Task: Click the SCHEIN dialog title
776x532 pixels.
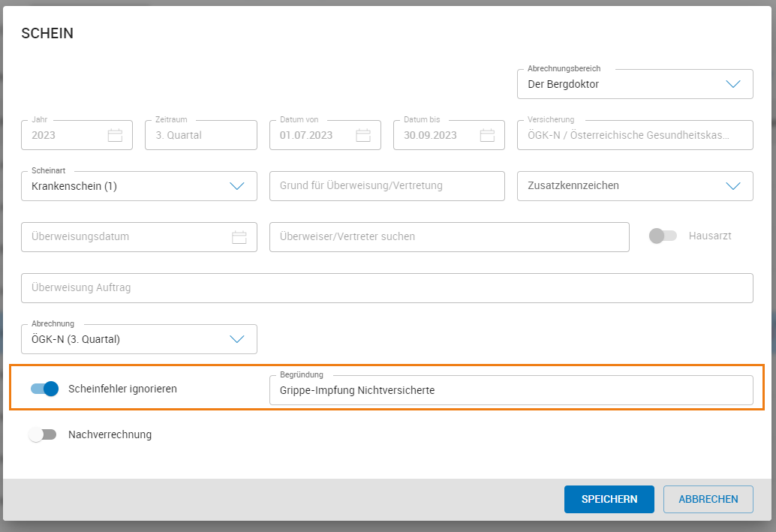Action: coord(47,33)
